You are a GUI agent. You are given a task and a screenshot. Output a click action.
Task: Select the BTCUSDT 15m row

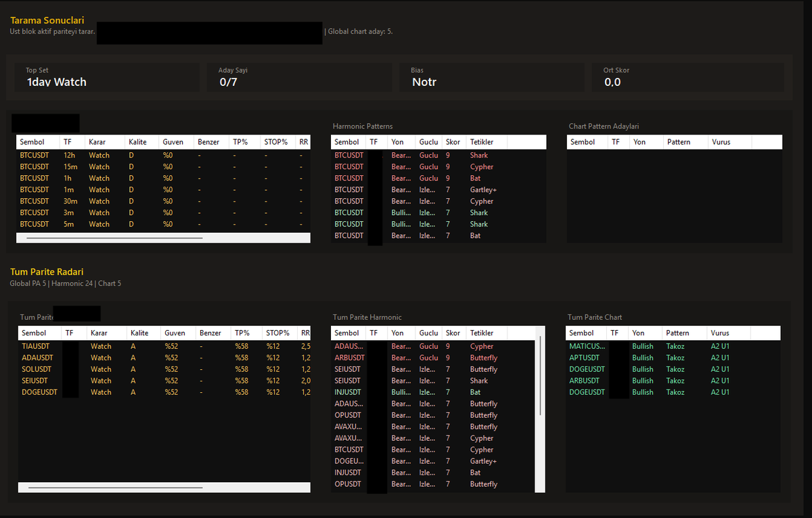point(163,166)
